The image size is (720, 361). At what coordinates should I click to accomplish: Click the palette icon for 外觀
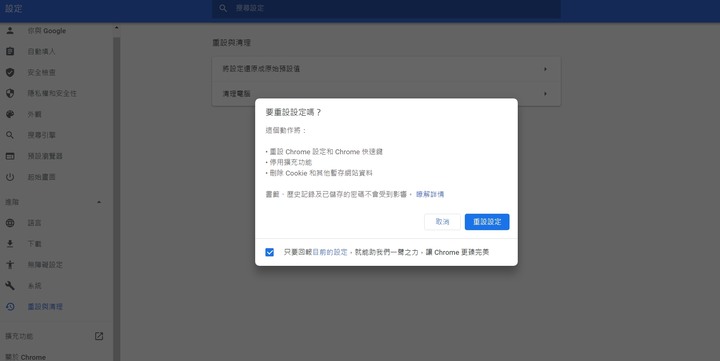click(10, 114)
